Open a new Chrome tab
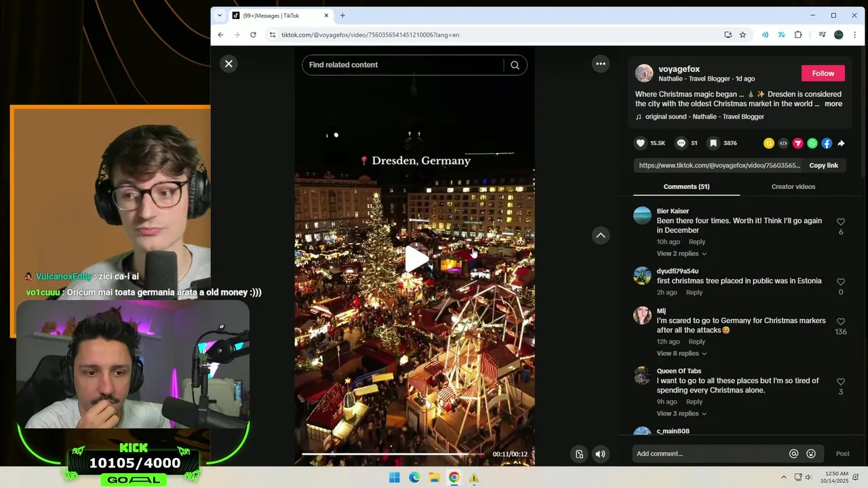The height and width of the screenshot is (488, 868). click(x=342, y=16)
